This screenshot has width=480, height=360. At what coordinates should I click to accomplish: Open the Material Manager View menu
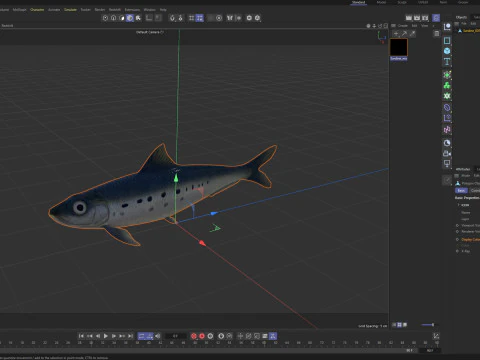pyautogui.click(x=424, y=26)
